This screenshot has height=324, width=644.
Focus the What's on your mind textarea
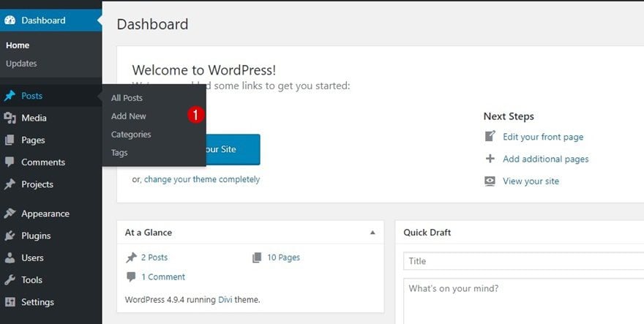coord(524,301)
